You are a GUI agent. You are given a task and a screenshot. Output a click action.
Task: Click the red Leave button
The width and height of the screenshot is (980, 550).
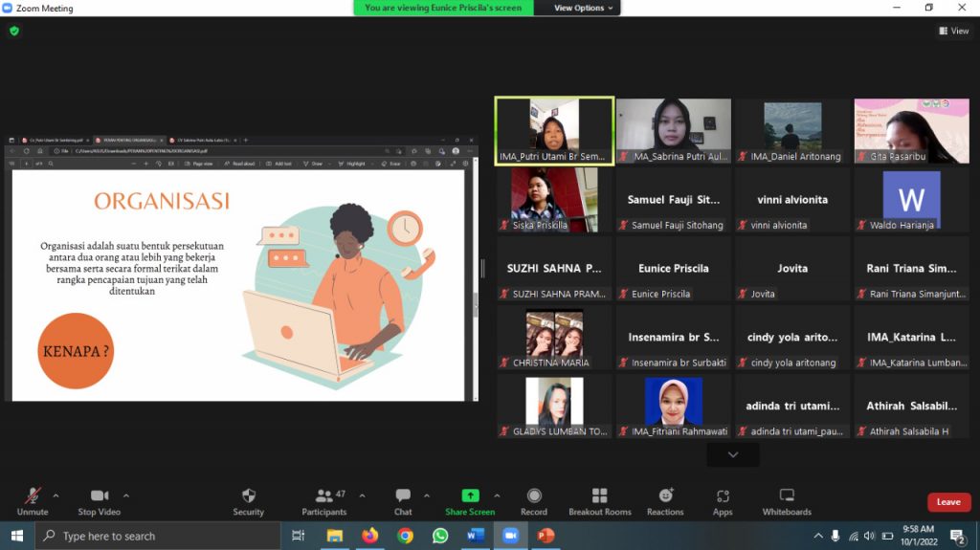click(x=948, y=502)
